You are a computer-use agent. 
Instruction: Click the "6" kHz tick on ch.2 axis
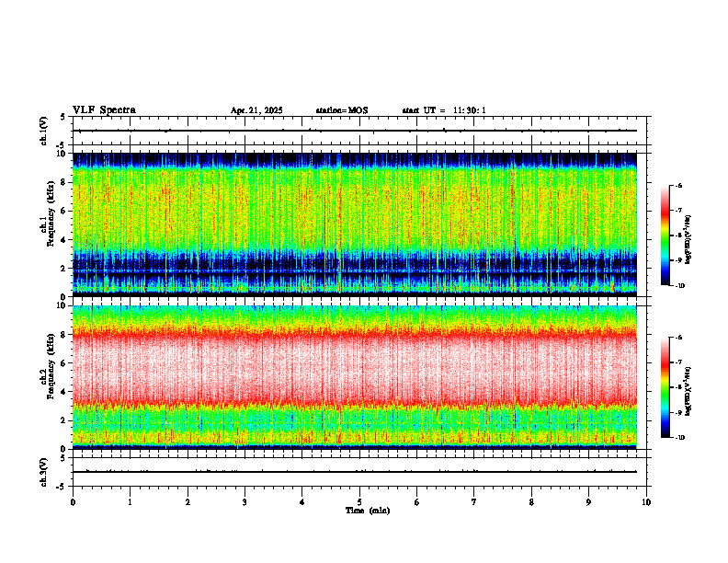click(x=64, y=363)
